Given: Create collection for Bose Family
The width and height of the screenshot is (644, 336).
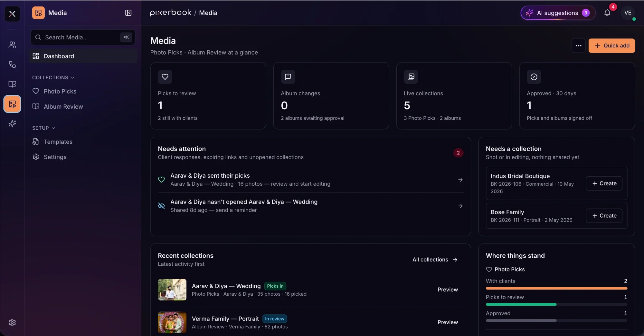Looking at the screenshot, I should 604,216.
